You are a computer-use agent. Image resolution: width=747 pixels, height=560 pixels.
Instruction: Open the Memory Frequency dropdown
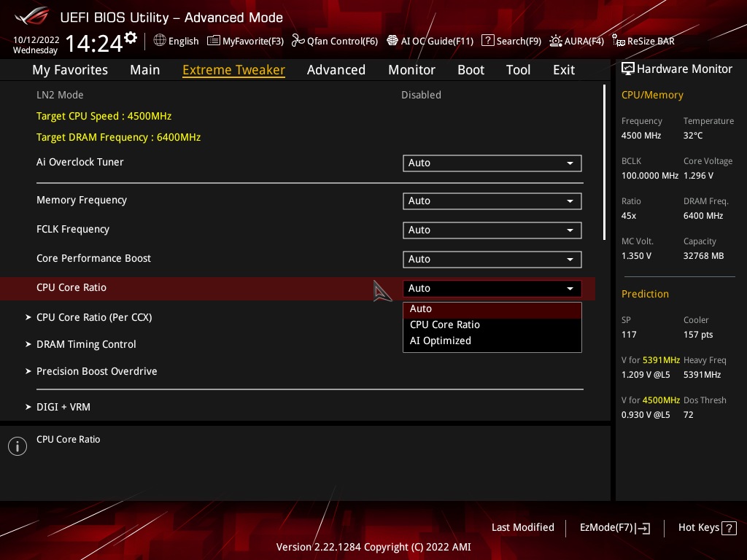coord(492,201)
